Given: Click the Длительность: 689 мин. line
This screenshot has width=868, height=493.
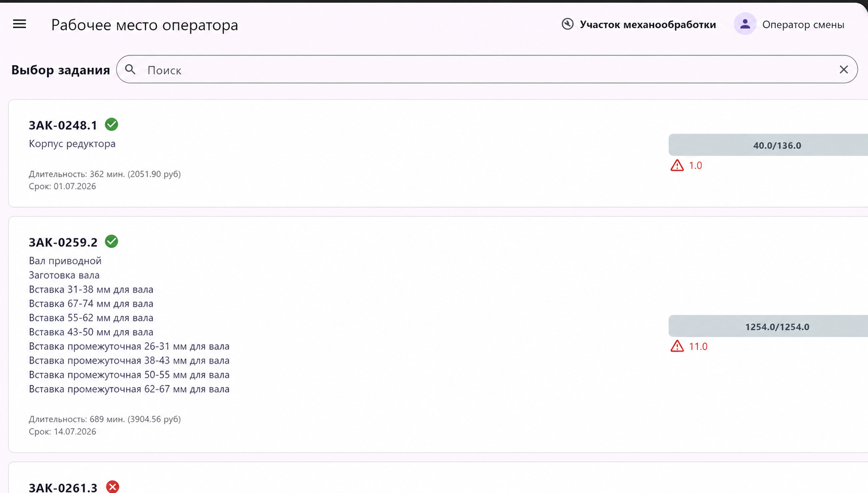Looking at the screenshot, I should 105,419.
